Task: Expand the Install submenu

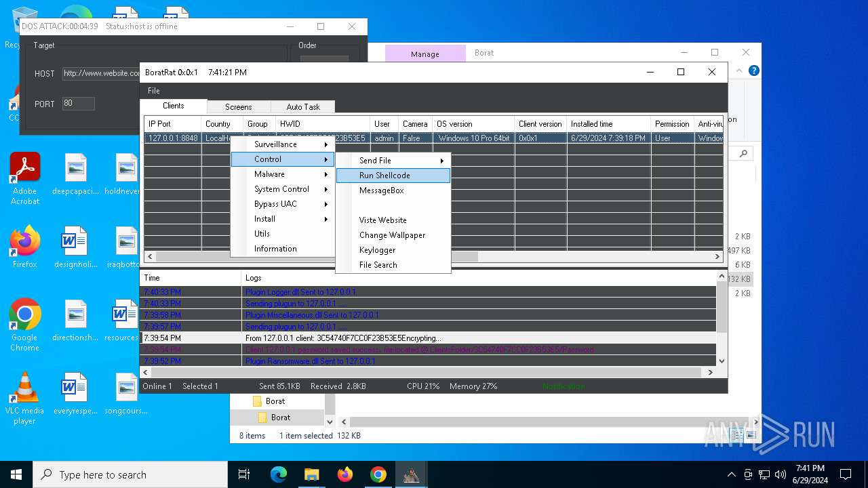Action: click(x=283, y=219)
